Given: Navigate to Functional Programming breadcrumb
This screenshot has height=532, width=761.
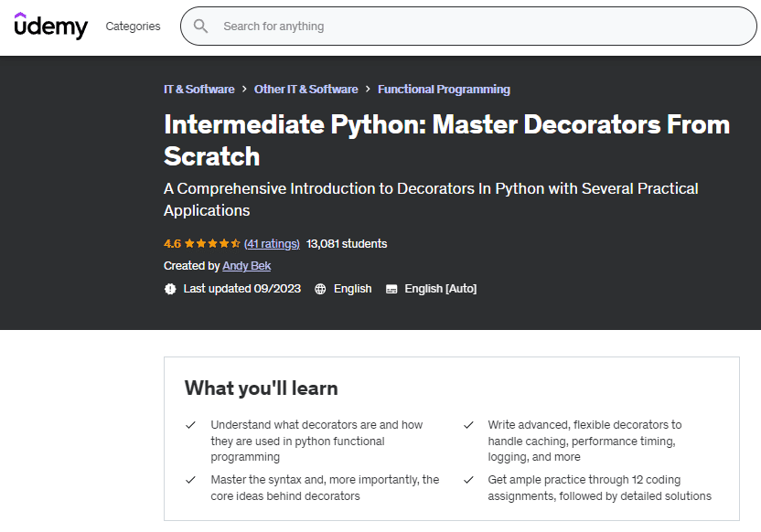Looking at the screenshot, I should pyautogui.click(x=444, y=90).
